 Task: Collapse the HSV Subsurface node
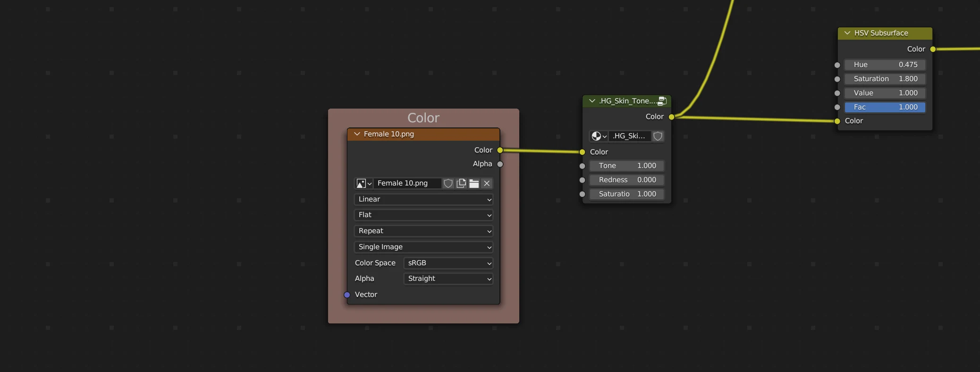pyautogui.click(x=847, y=33)
